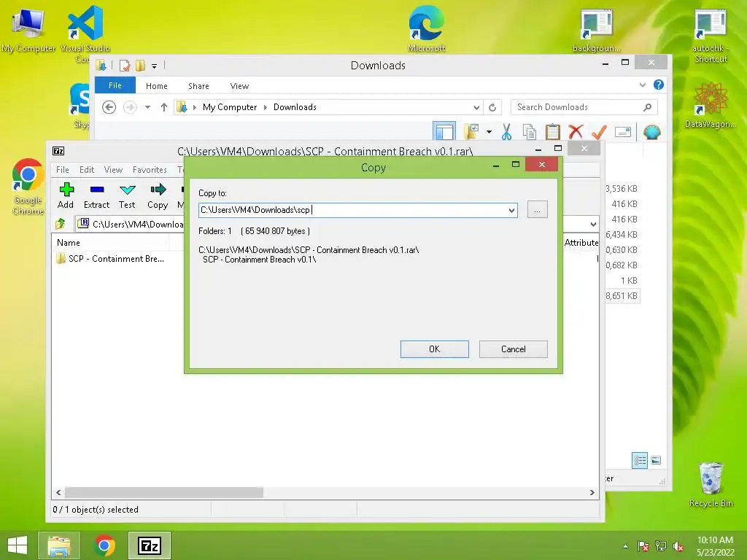
Task: Expand the Copy to path dropdown
Action: [x=511, y=210]
